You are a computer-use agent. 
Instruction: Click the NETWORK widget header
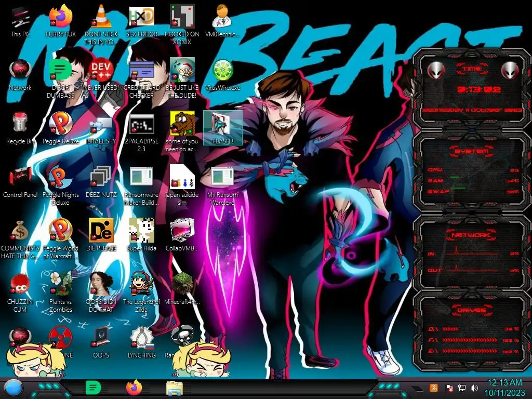471,234
